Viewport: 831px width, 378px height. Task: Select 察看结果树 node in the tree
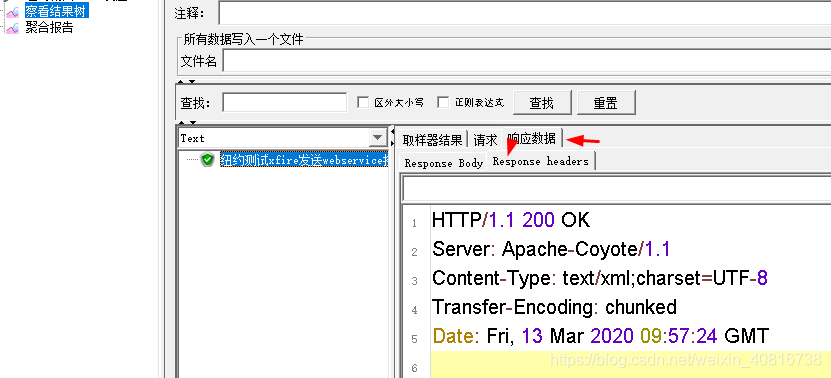pos(57,11)
